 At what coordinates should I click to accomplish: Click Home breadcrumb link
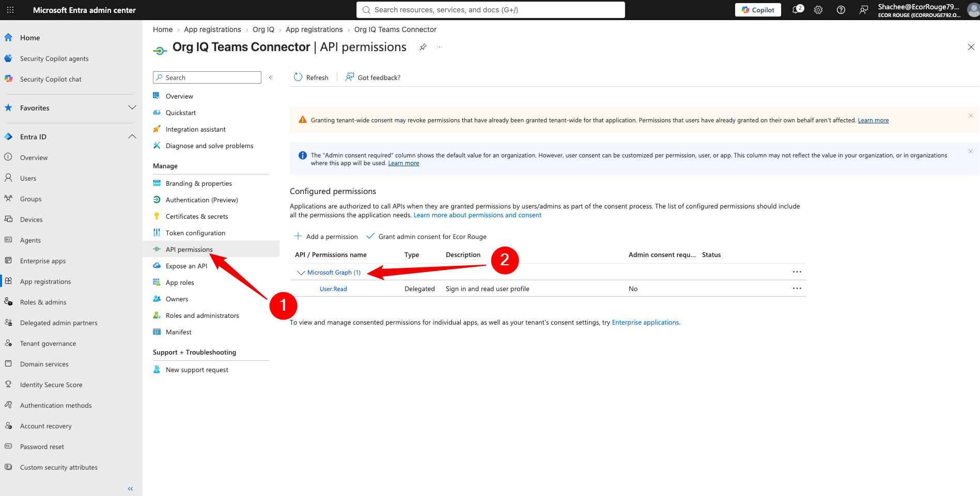pyautogui.click(x=163, y=29)
